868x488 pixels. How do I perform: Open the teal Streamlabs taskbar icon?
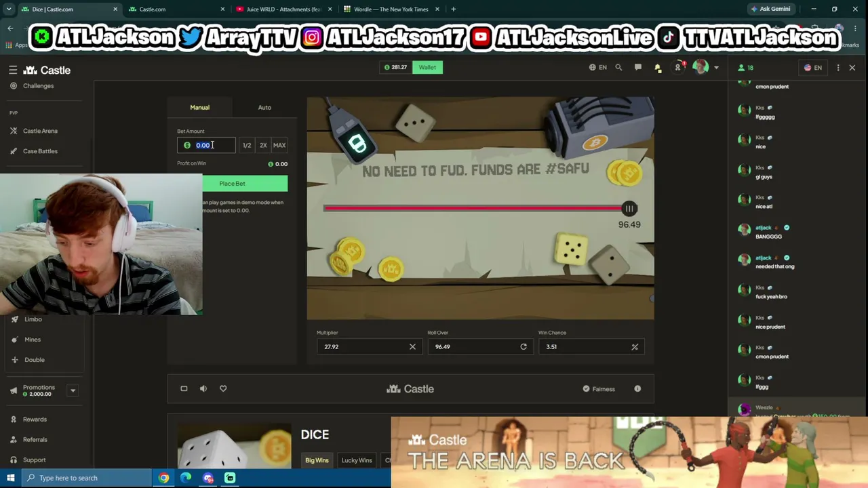pos(230,478)
